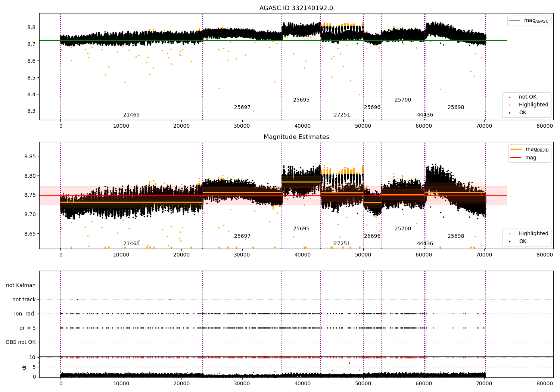Click the 8.70 y-axis tick label

30,214
